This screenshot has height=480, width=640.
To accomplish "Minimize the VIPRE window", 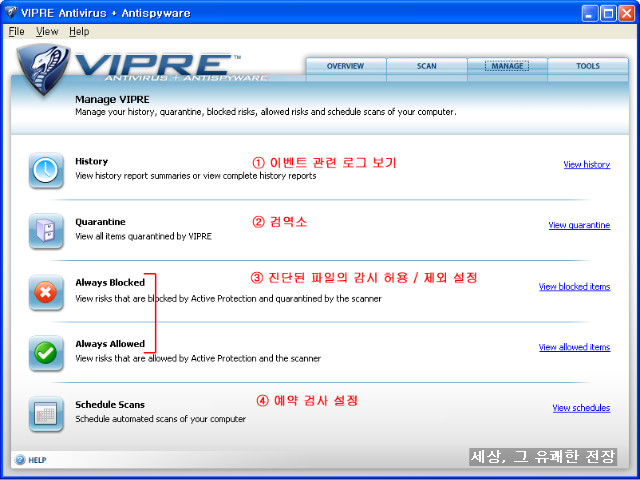I will tap(589, 13).
